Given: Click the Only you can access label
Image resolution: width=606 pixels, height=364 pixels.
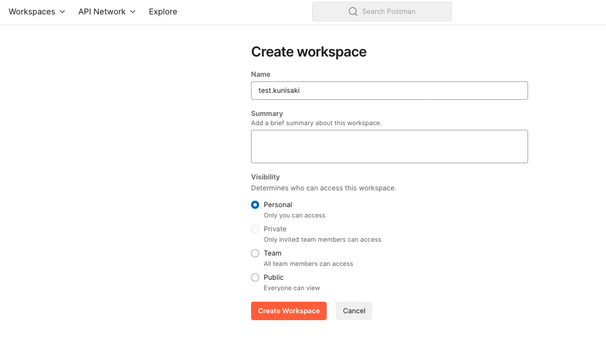Looking at the screenshot, I should (294, 215).
